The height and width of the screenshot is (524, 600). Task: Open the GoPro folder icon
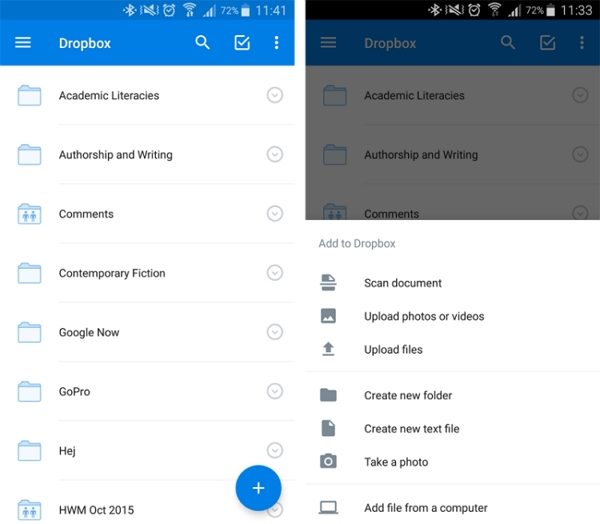[29, 391]
